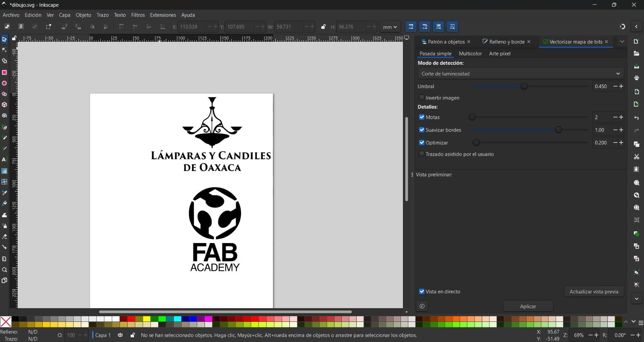Click the Cut scissors icon

click(x=636, y=157)
